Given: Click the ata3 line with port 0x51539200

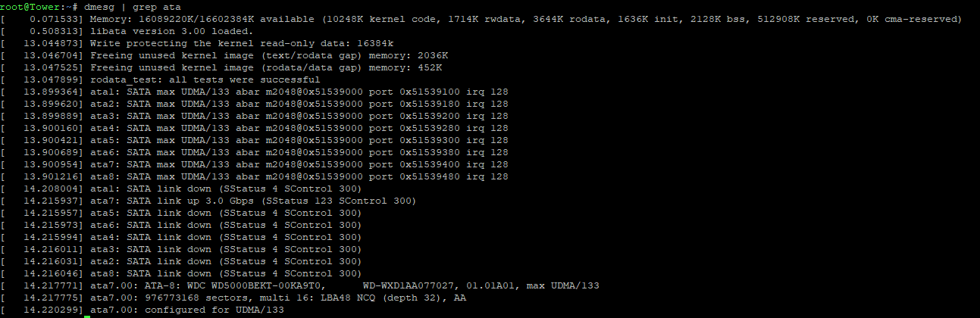Looking at the screenshot, I should click(255, 116).
